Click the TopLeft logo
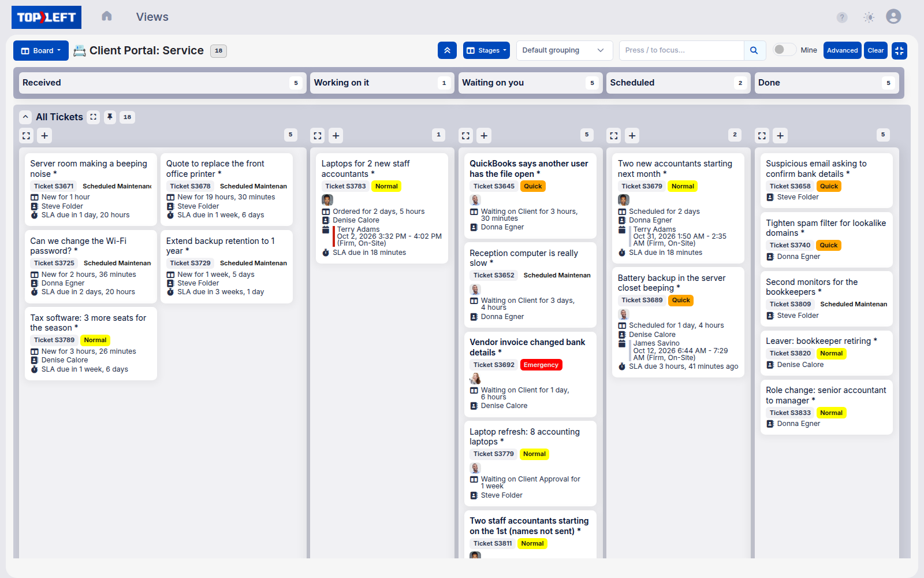Screen dimensions: 924x578 pyautogui.click(x=46, y=17)
